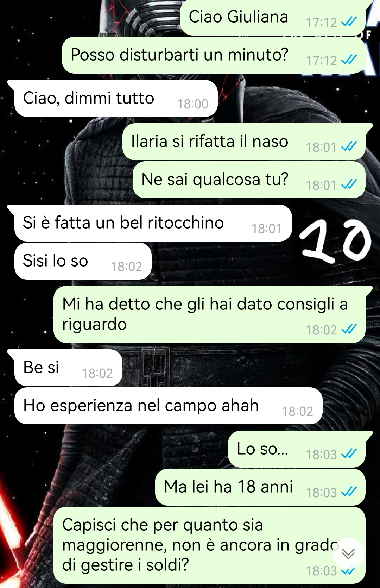This screenshot has width=380, height=588.
Task: Select the 'Capisci che per quanto sia maggiorenne' message
Action: [x=209, y=545]
